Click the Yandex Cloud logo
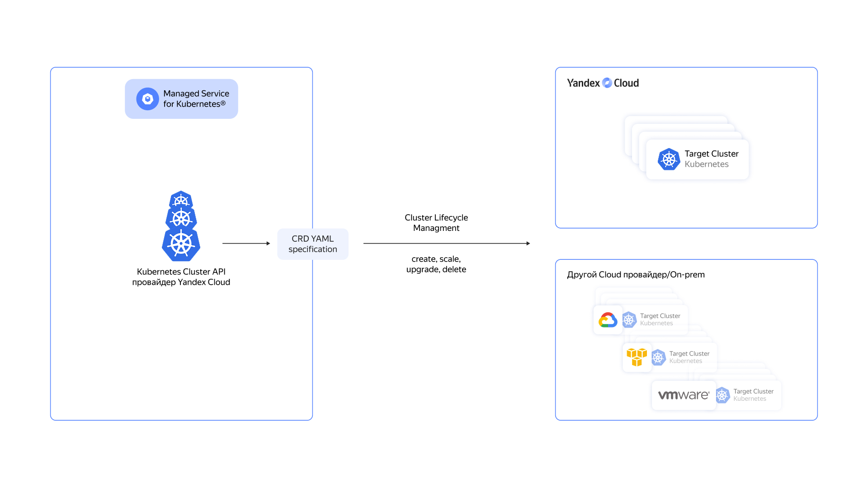The image size is (868, 488). tap(603, 83)
